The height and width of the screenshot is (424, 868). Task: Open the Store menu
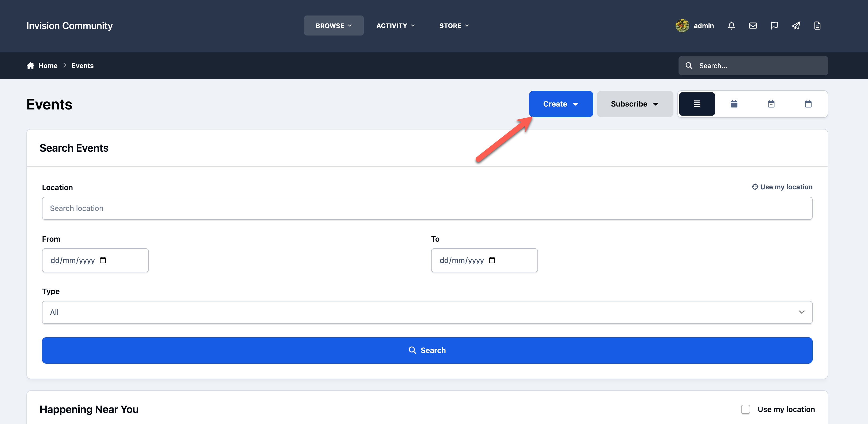click(454, 26)
